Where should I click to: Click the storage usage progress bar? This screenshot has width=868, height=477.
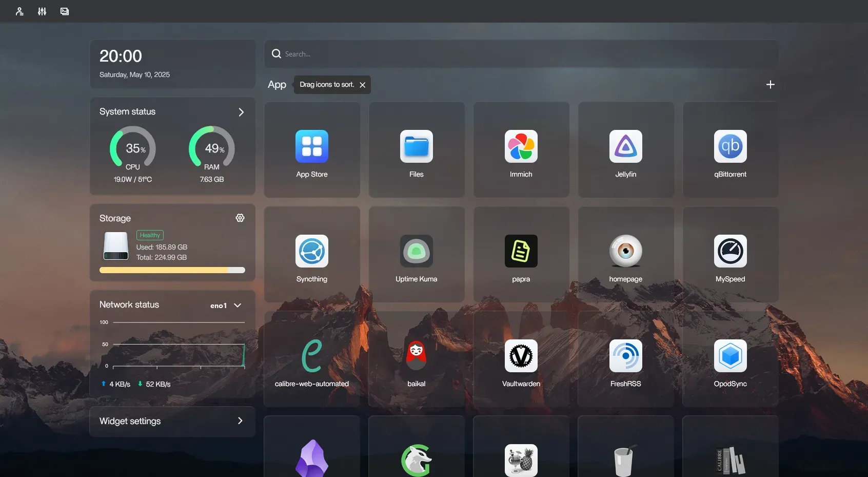coord(172,270)
